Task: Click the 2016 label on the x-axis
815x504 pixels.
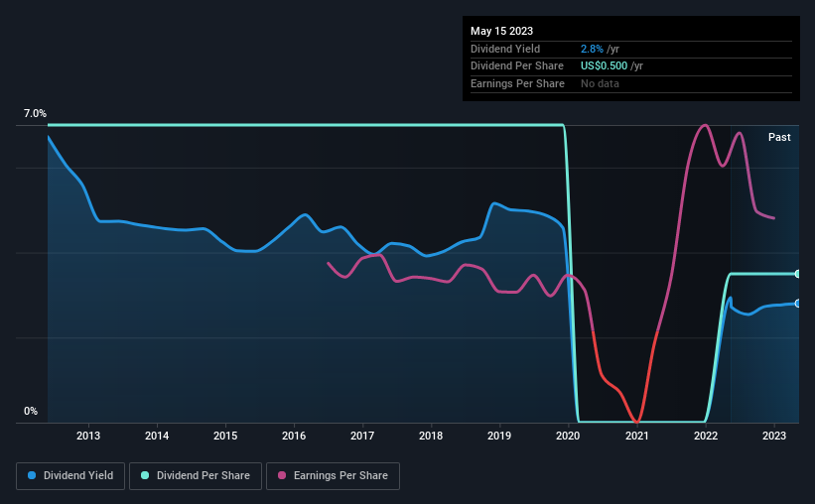Action: tap(293, 436)
